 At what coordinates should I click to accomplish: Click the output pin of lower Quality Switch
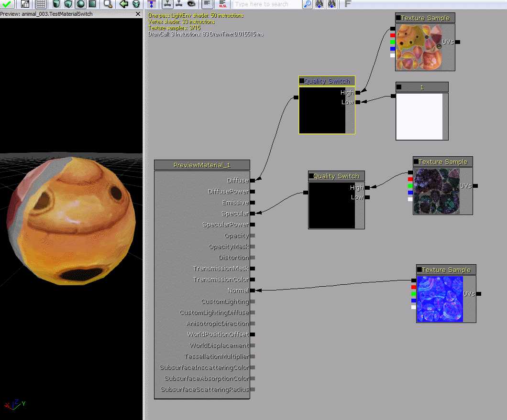pyautogui.click(x=306, y=193)
